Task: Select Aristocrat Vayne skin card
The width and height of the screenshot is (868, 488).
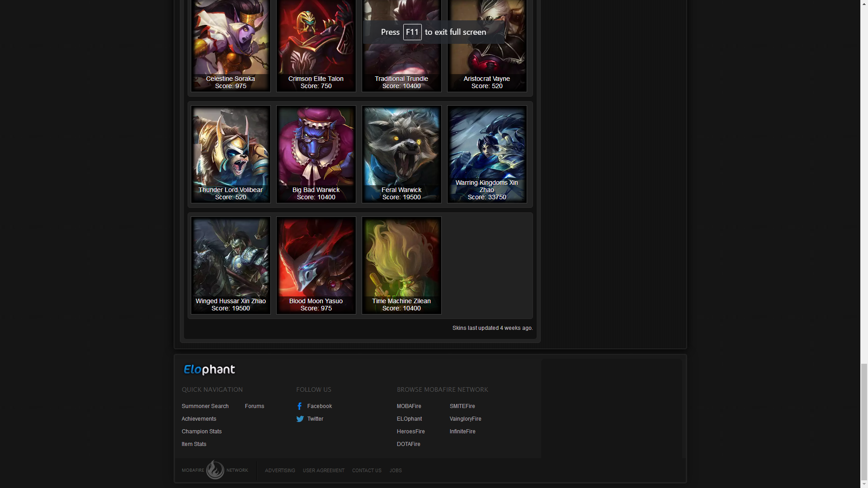Action: [x=487, y=45]
